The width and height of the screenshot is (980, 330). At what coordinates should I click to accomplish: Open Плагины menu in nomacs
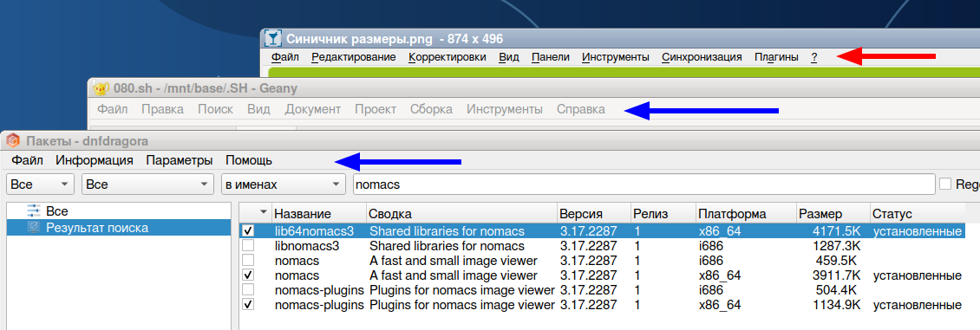776,57
